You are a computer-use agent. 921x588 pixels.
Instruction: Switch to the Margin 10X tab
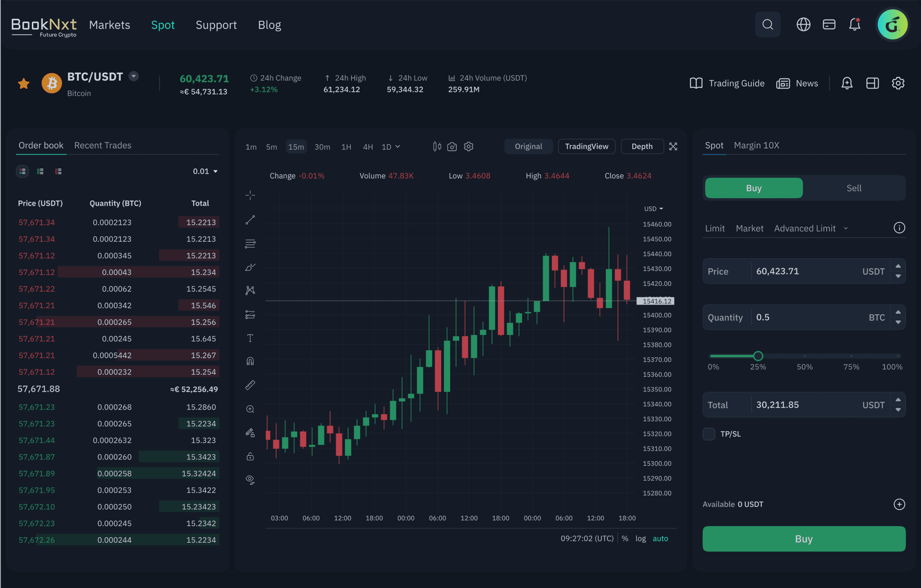(756, 145)
